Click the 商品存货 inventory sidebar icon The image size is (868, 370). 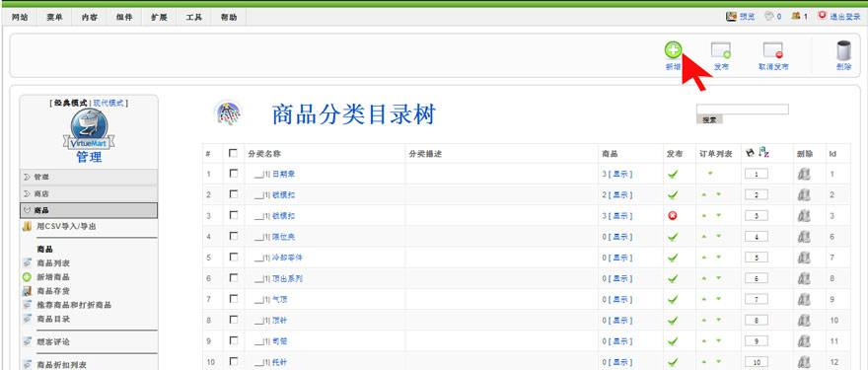click(x=28, y=291)
